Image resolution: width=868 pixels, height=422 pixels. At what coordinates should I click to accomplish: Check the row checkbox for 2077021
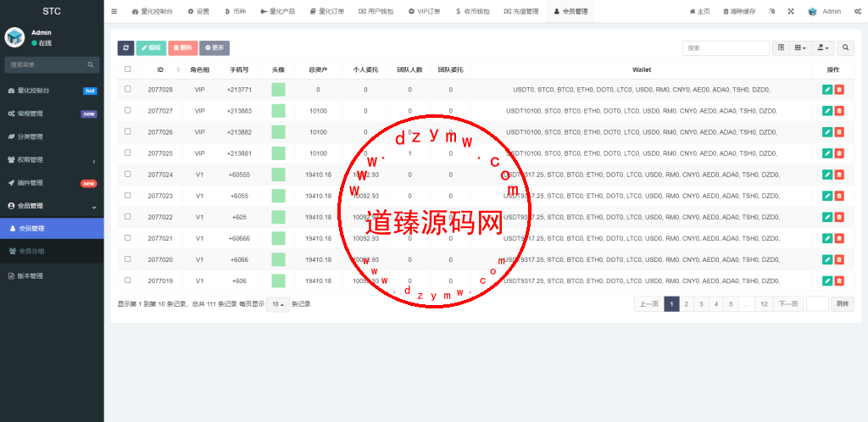coord(128,238)
